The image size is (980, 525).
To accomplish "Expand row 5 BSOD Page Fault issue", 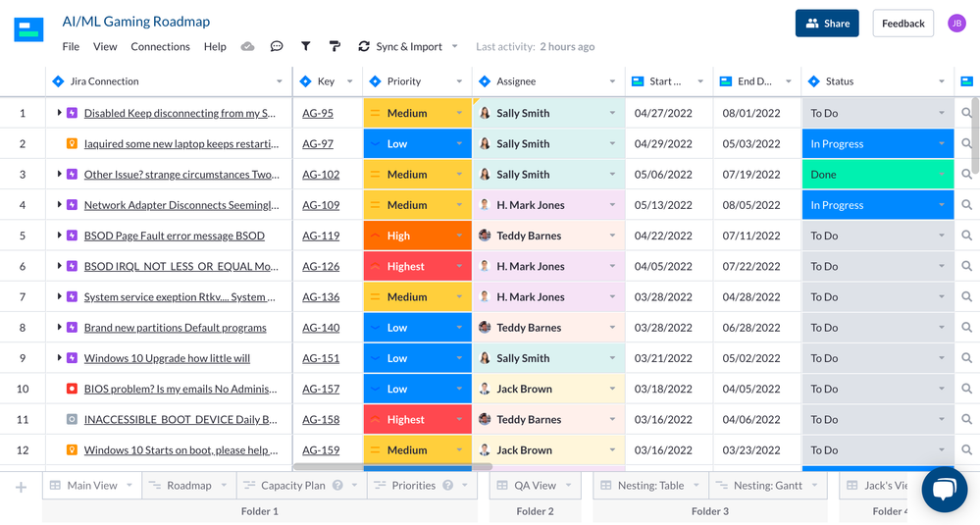I will click(x=60, y=235).
